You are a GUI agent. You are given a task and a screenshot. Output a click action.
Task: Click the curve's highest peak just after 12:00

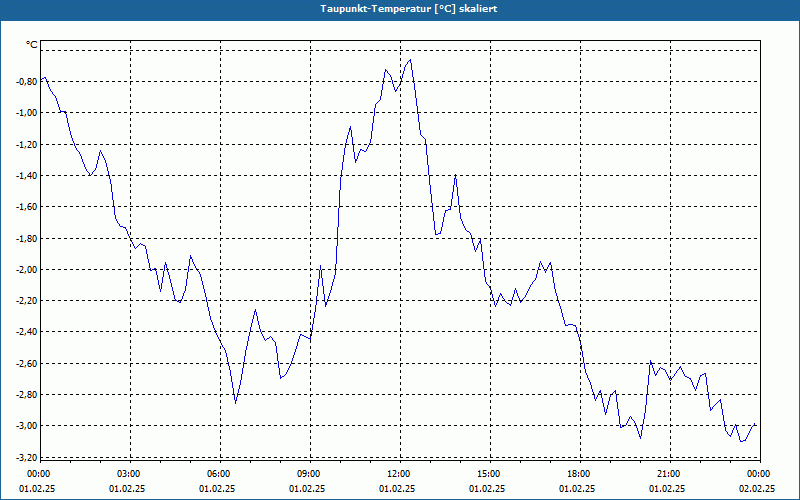410,60
